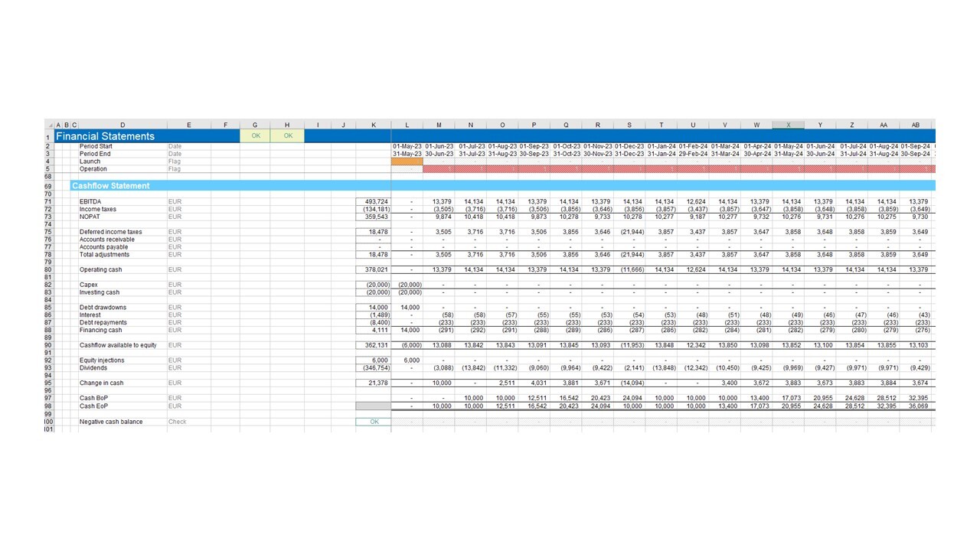The height and width of the screenshot is (551, 980).
Task: Select column header D
Action: pyautogui.click(x=122, y=125)
